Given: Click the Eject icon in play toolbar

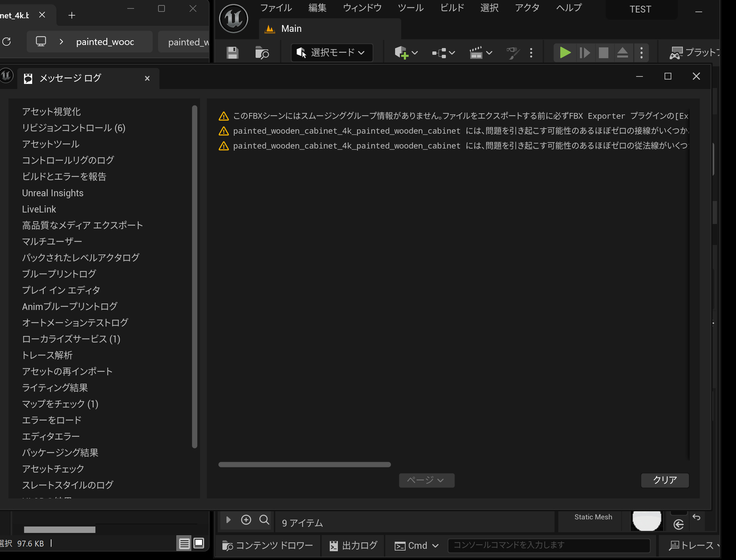Looking at the screenshot, I should tap(622, 53).
